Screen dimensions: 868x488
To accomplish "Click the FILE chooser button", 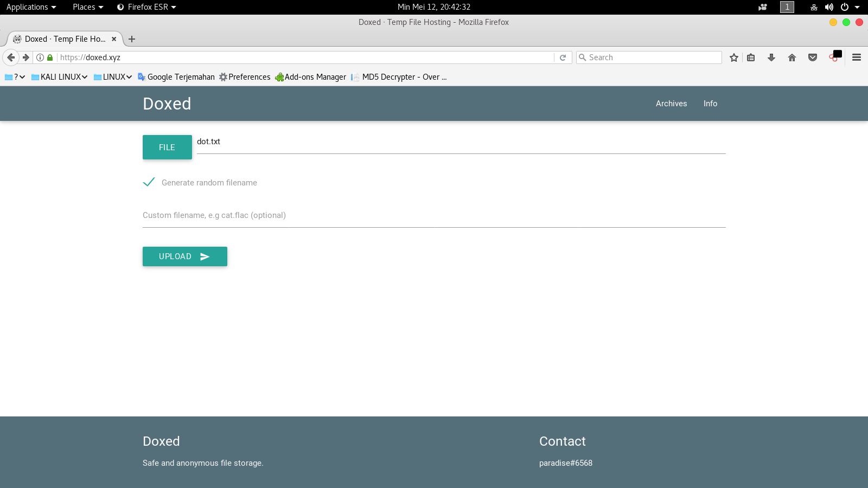I will click(167, 147).
